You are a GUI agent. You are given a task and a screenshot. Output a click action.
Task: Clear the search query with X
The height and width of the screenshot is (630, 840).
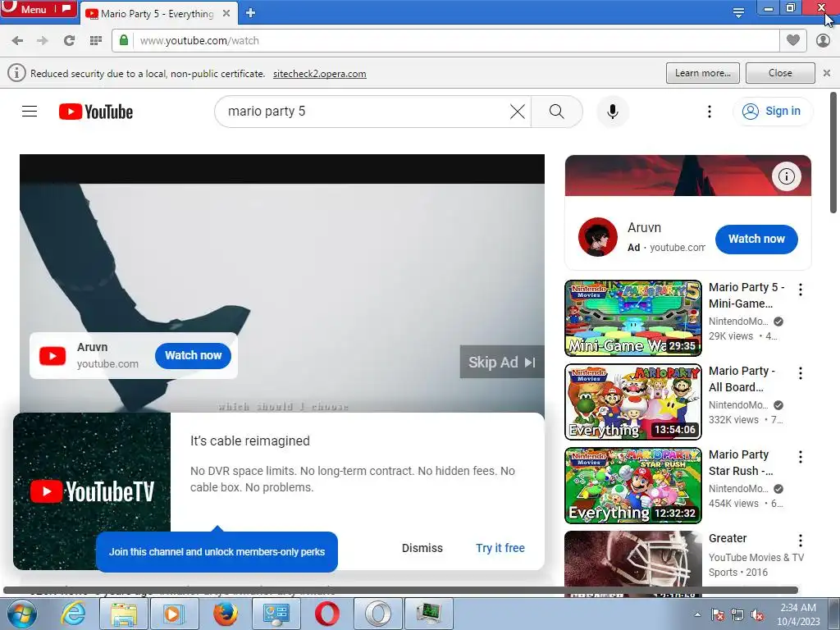[x=518, y=112]
